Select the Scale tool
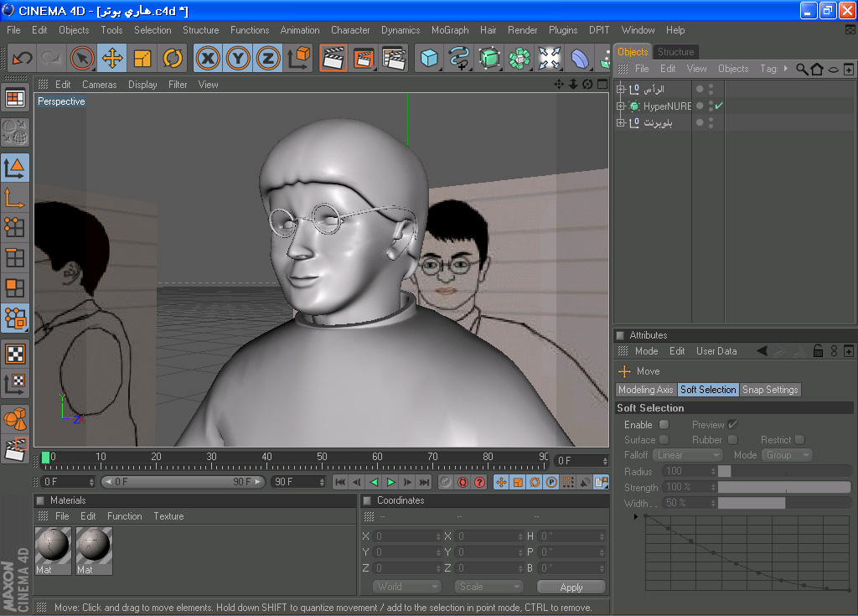This screenshot has height=616, width=858. (x=142, y=58)
